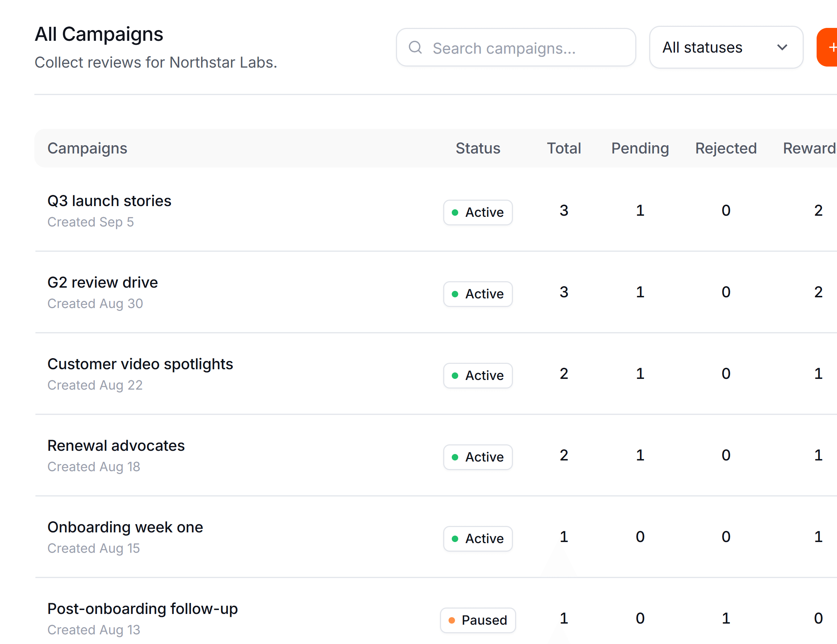Open the All statuses dropdown

[x=726, y=48]
